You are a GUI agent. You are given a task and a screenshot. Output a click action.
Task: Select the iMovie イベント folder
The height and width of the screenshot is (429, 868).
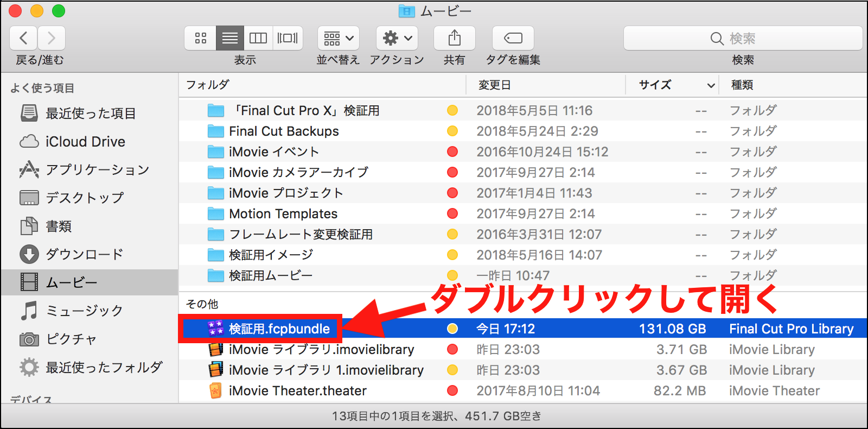522,152
